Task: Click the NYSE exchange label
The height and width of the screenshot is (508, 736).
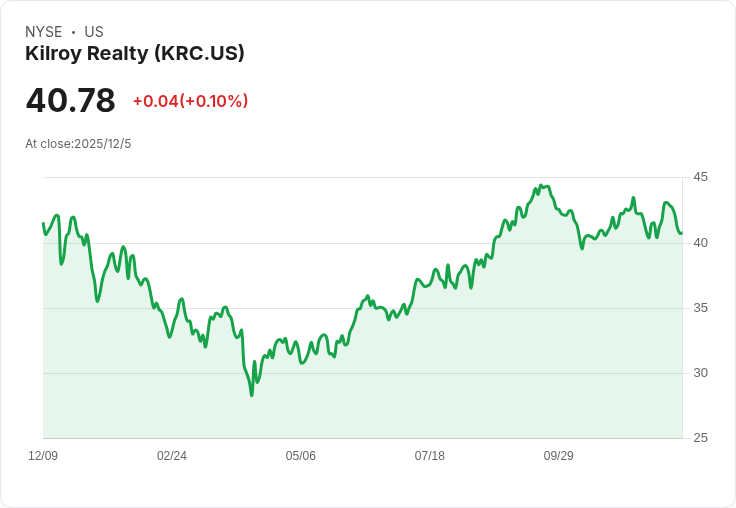Action: pos(43,32)
